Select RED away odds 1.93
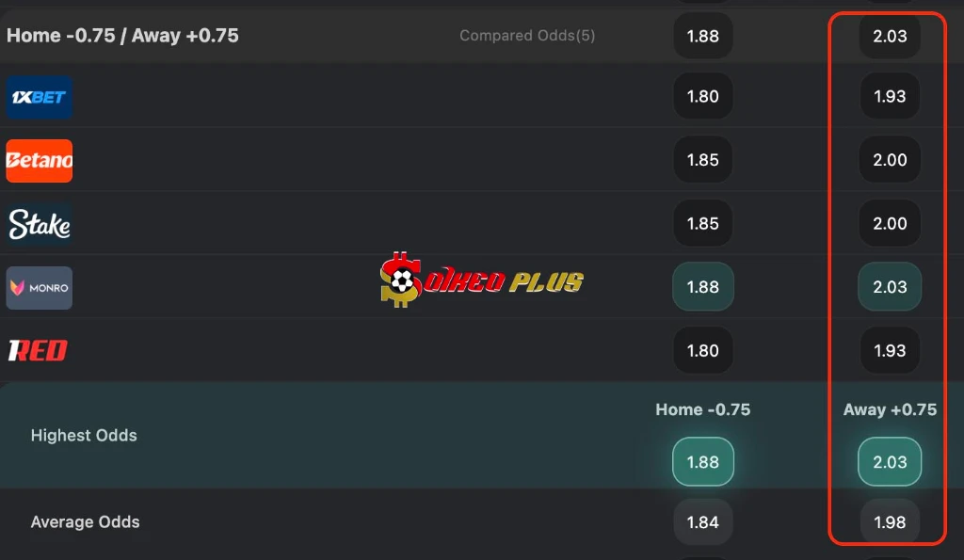Viewport: 964px width, 560px height. point(890,350)
